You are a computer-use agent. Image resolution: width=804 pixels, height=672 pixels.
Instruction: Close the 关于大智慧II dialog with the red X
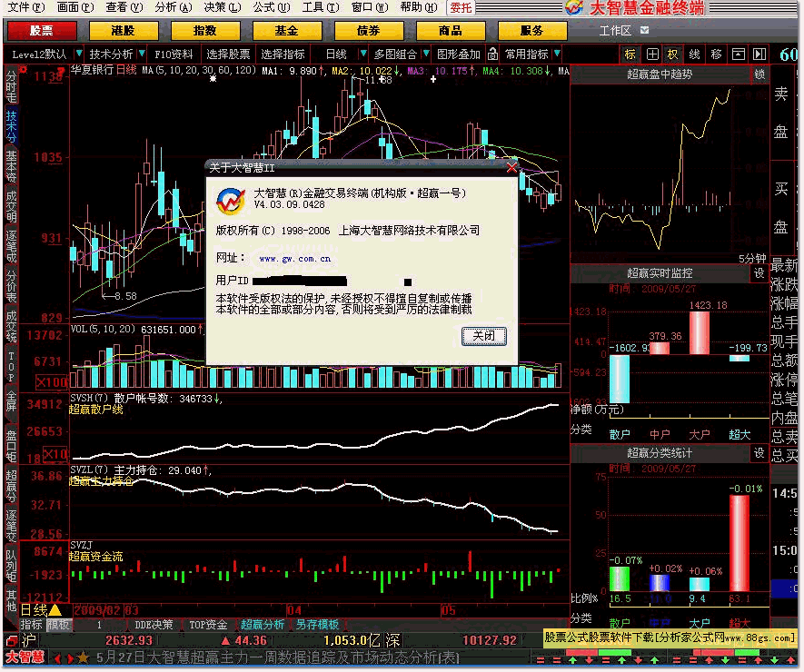511,168
